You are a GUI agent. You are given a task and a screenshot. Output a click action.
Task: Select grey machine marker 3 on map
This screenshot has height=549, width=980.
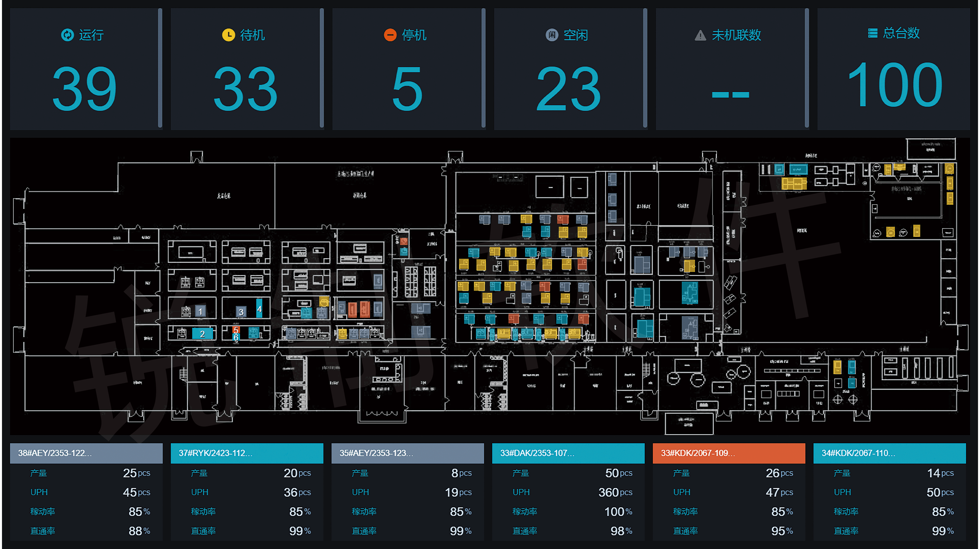click(x=241, y=312)
